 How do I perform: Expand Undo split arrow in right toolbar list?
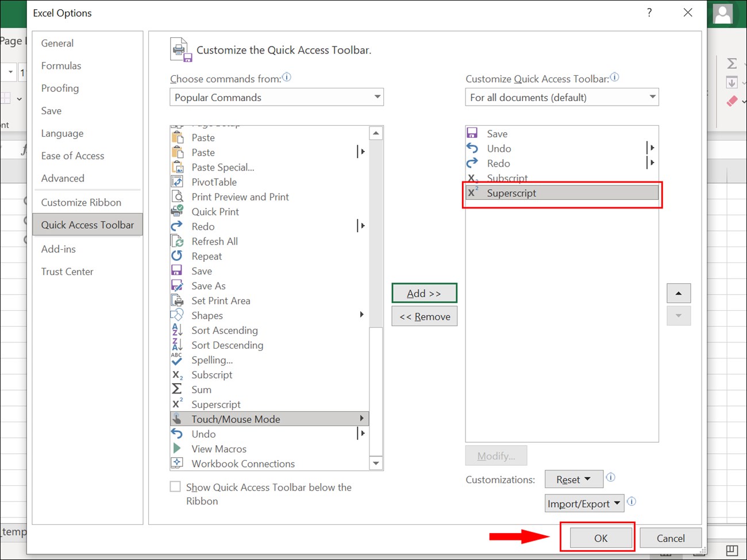[652, 148]
